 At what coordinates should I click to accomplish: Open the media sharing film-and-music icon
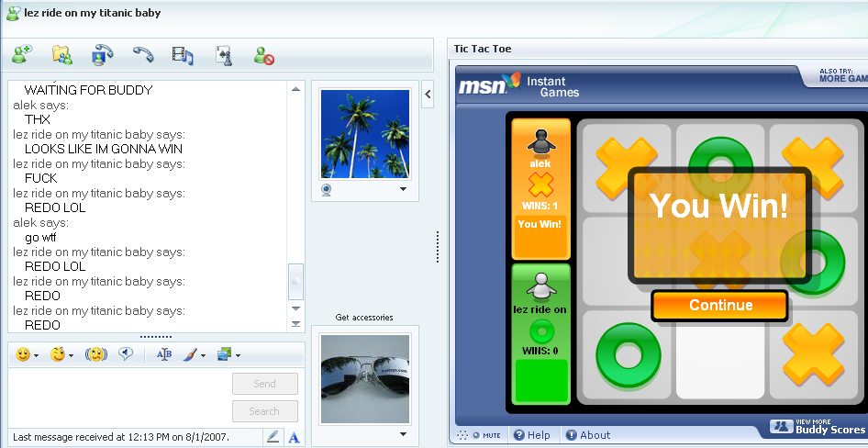pyautogui.click(x=183, y=55)
